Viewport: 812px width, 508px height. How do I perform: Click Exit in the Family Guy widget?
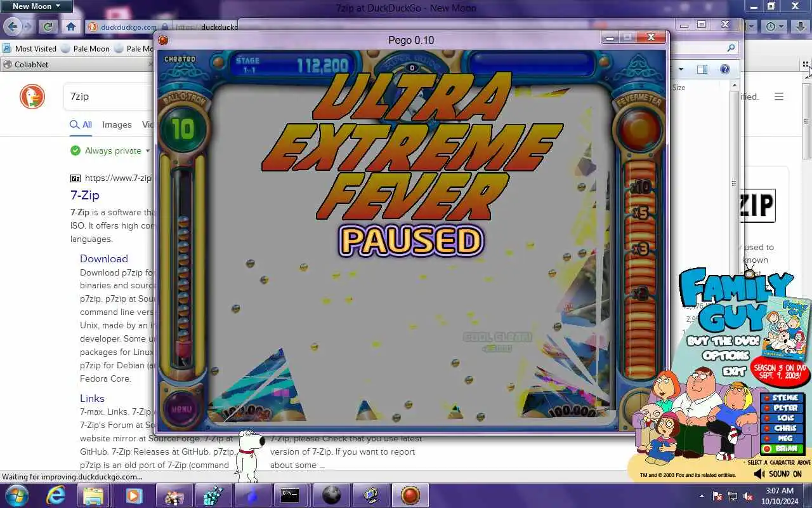(x=733, y=371)
